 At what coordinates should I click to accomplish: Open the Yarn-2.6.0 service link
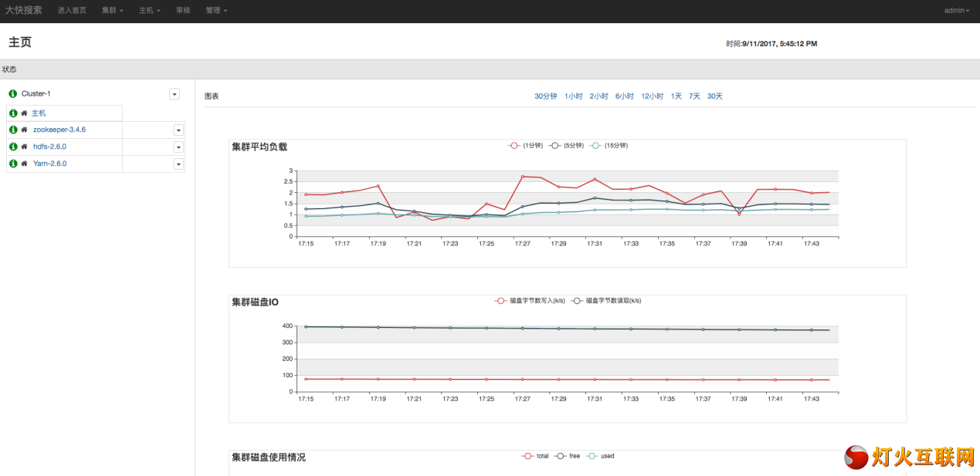pyautogui.click(x=49, y=164)
